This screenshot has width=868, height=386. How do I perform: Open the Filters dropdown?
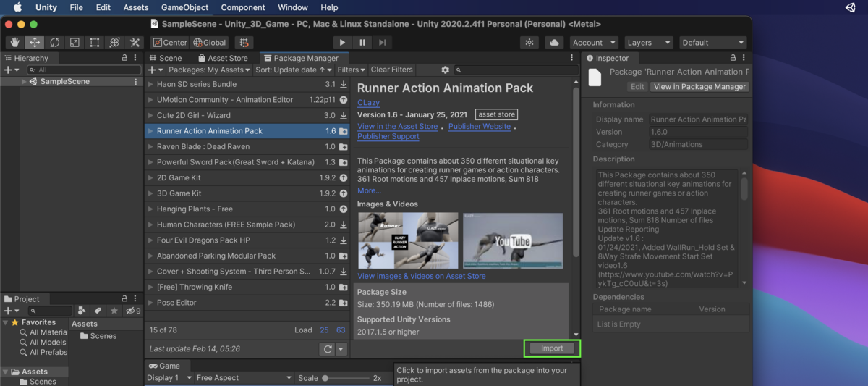click(352, 70)
